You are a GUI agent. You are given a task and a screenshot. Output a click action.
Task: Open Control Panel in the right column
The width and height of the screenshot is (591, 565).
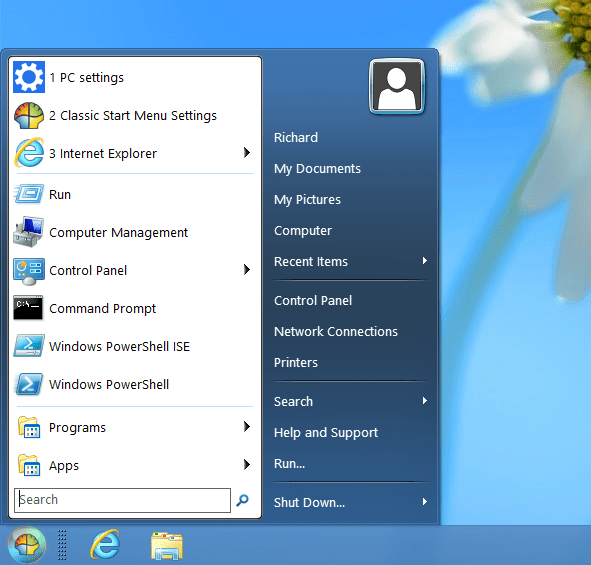313,301
